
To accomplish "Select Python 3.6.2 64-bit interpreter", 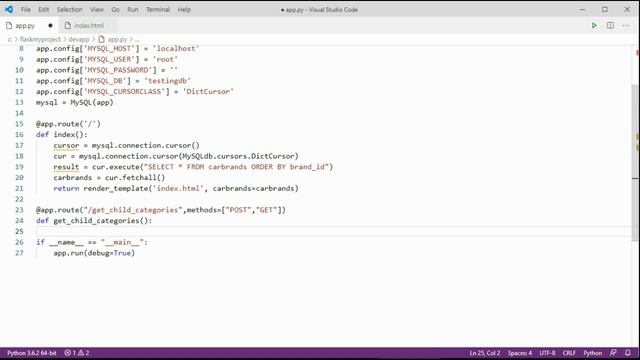I will (31, 353).
